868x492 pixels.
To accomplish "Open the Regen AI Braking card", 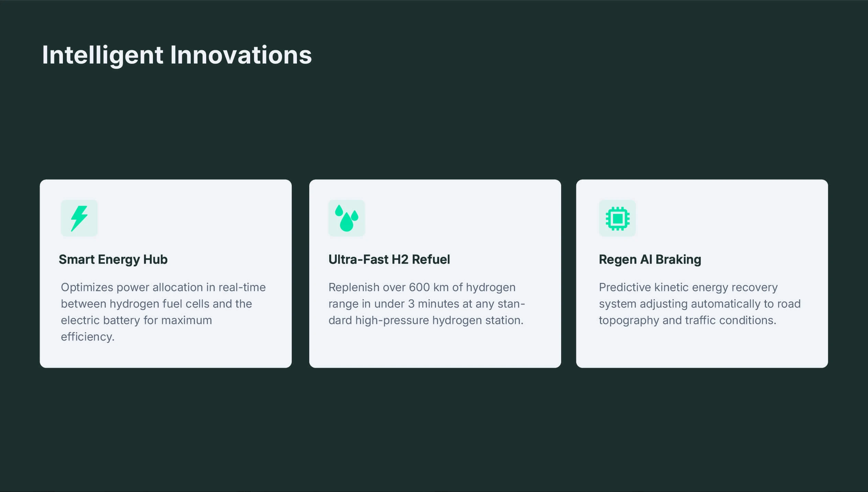I will [702, 274].
